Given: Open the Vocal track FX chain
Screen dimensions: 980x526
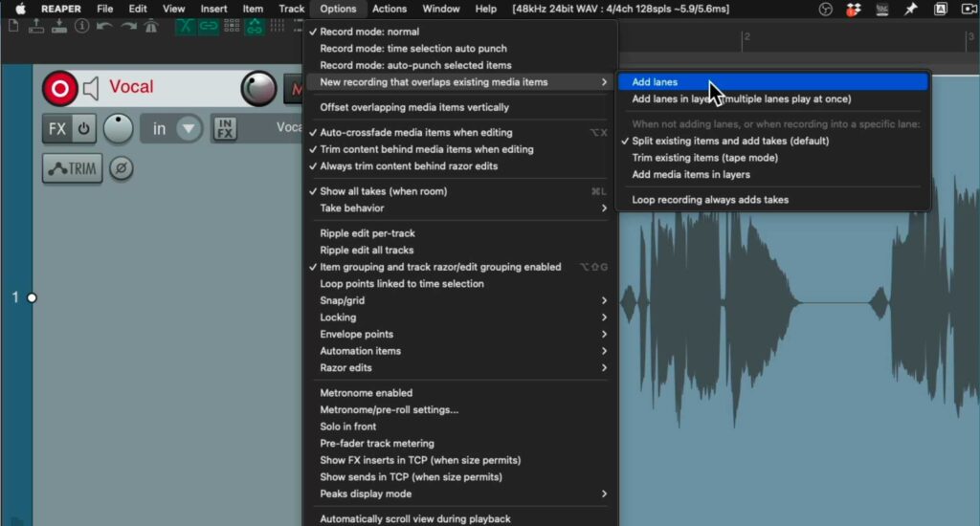Looking at the screenshot, I should pyautogui.click(x=56, y=129).
